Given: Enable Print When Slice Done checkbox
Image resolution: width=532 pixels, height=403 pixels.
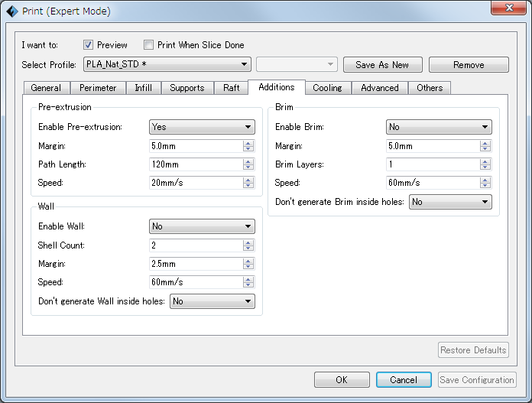Looking at the screenshot, I should pyautogui.click(x=148, y=45).
